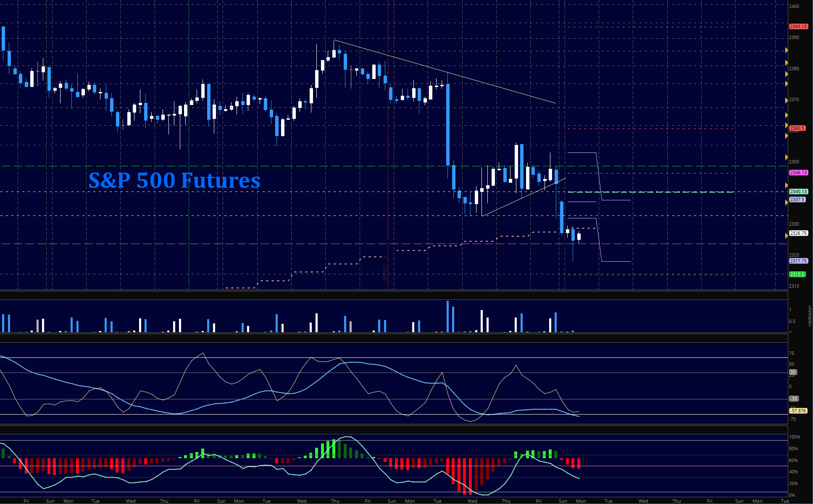
Task: Select the green 2313.5 price label
Action: [797, 274]
